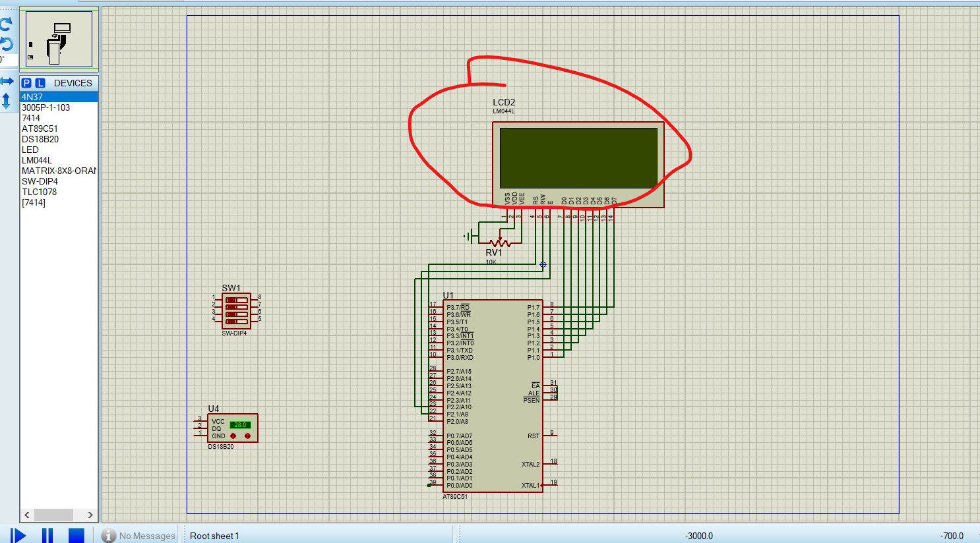The image size is (980, 543).
Task: Toggle the second switch of SW1 DIP
Action: (236, 307)
